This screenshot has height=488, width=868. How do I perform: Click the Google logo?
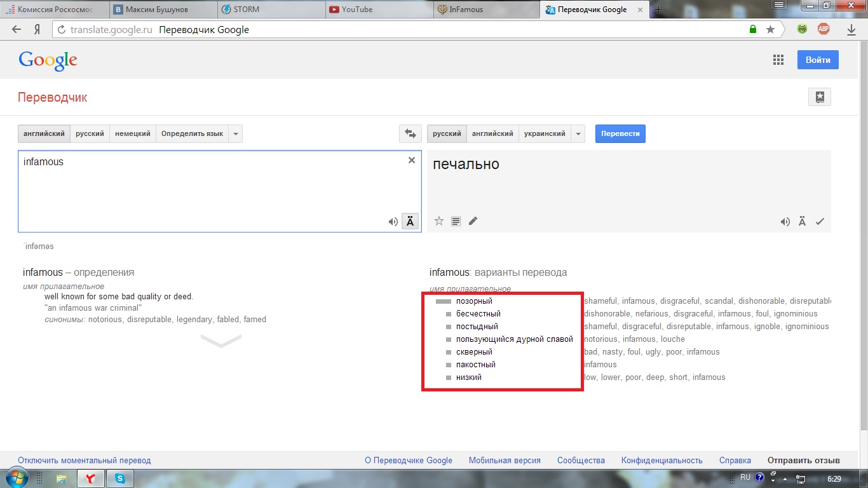point(48,60)
